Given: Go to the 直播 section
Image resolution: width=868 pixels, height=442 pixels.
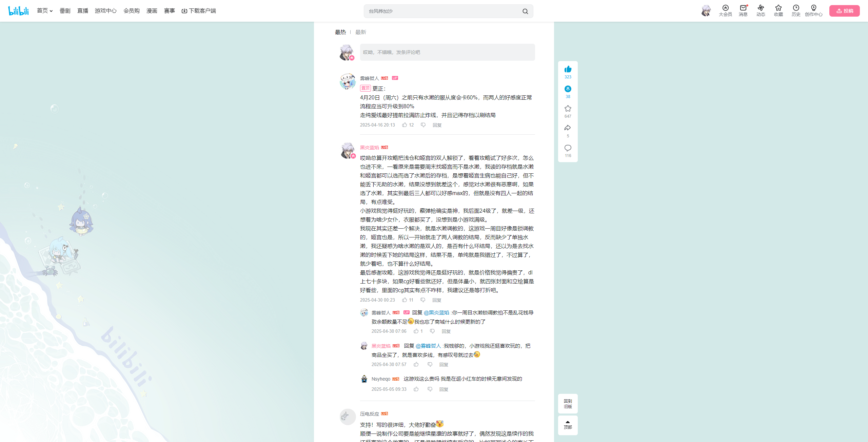Looking at the screenshot, I should pyautogui.click(x=82, y=11).
